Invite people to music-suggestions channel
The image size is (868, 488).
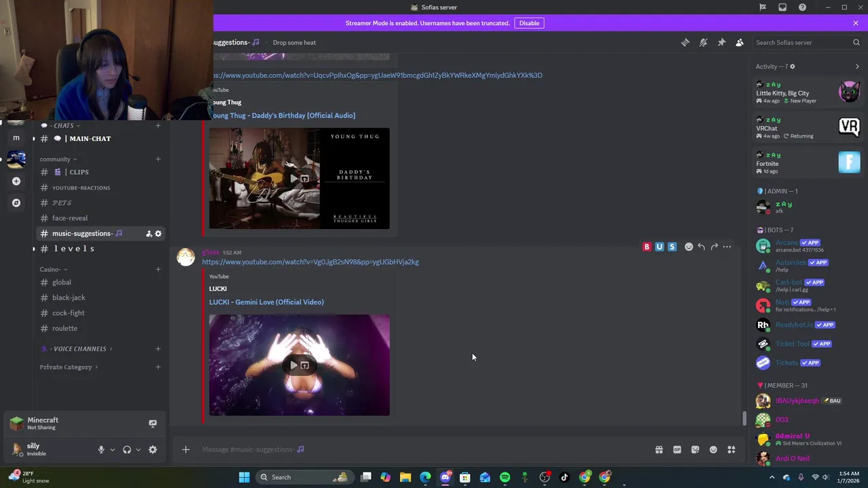tap(149, 234)
